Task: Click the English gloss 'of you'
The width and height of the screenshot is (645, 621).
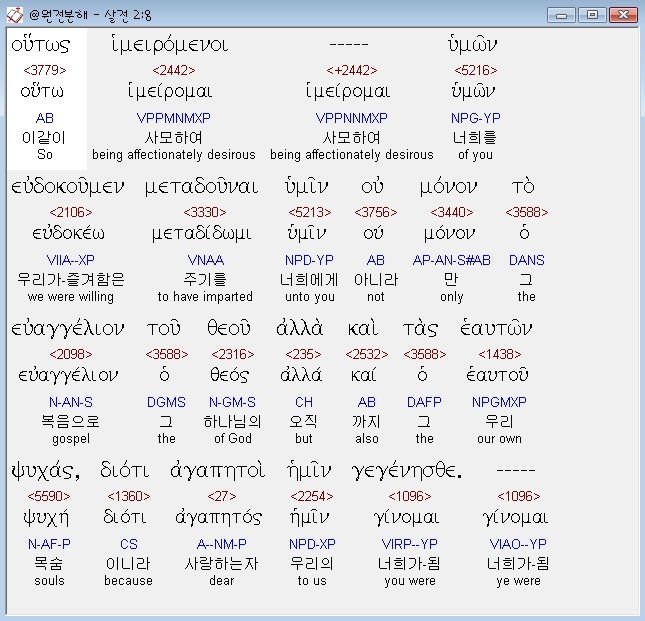Action: [x=475, y=155]
